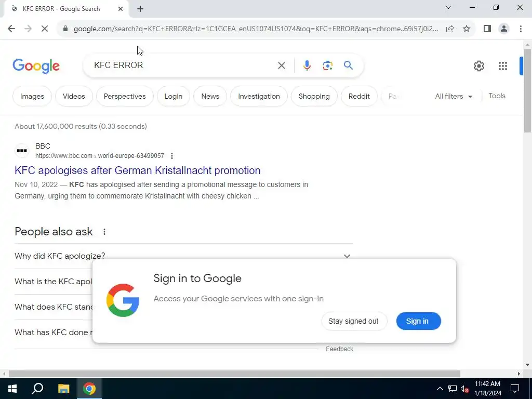
Task: Click inside the Google search box
Action: [x=183, y=65]
